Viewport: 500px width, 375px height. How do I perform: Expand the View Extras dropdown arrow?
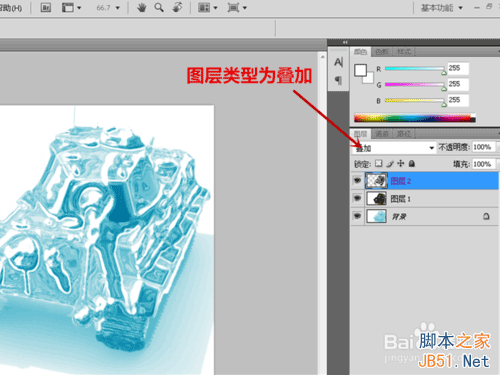(x=79, y=8)
